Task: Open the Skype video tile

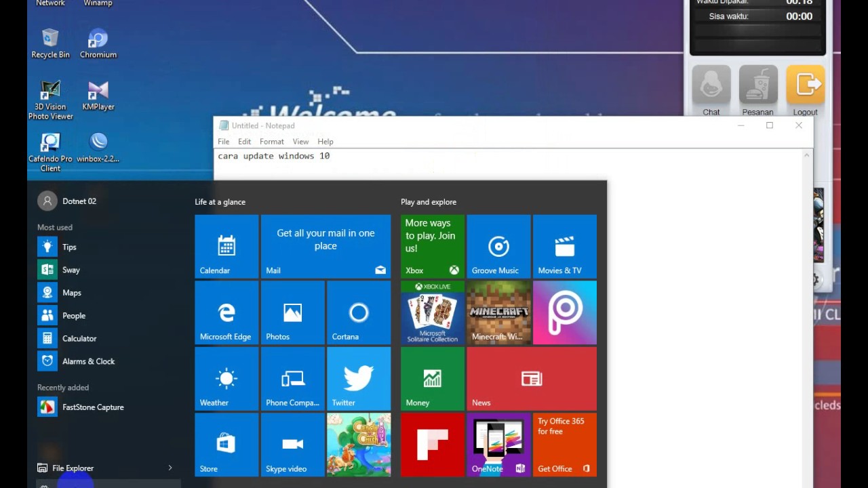Action: 292,445
